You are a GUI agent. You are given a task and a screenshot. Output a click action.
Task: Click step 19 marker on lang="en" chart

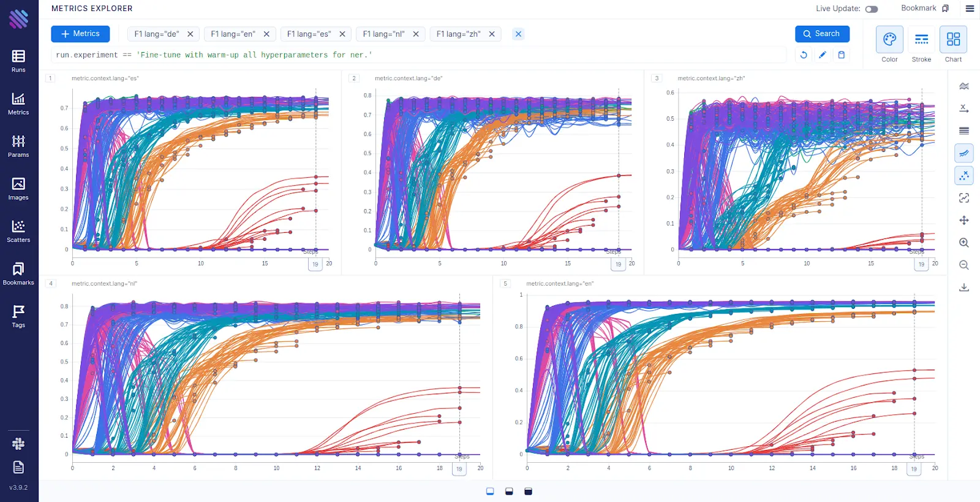pos(914,469)
